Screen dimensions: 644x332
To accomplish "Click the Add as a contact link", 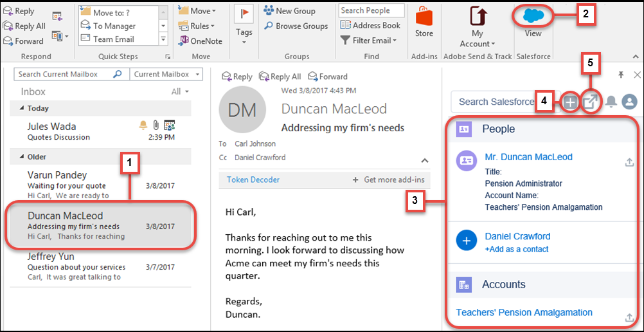I will point(517,249).
